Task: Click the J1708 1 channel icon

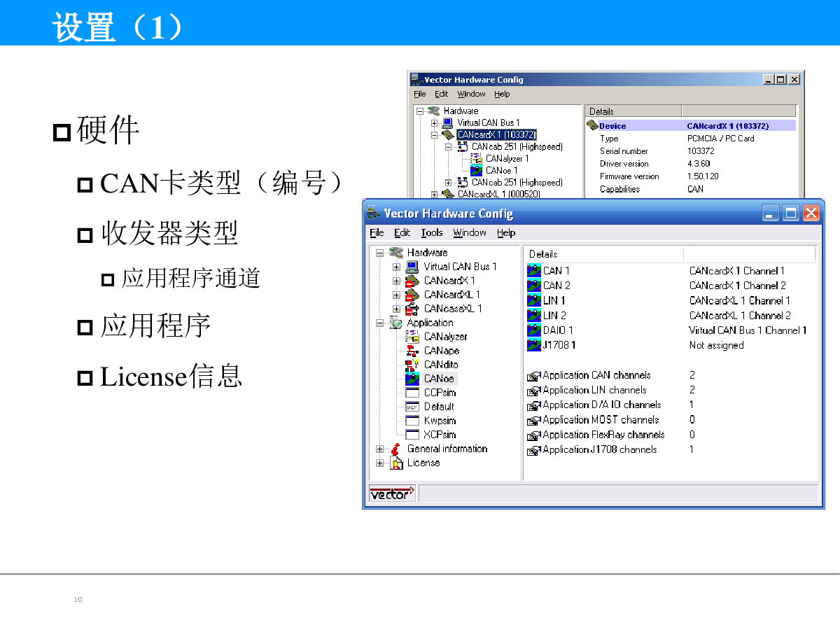Action: [533, 345]
